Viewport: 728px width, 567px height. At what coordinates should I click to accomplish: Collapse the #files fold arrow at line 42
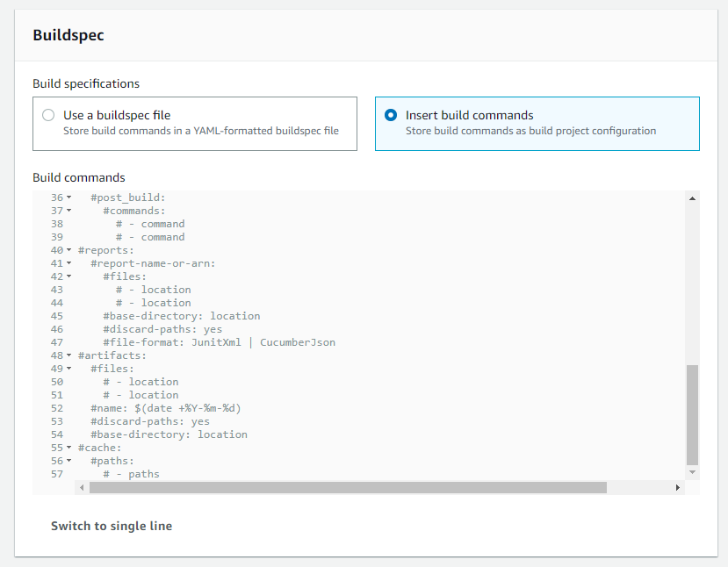[68, 276]
